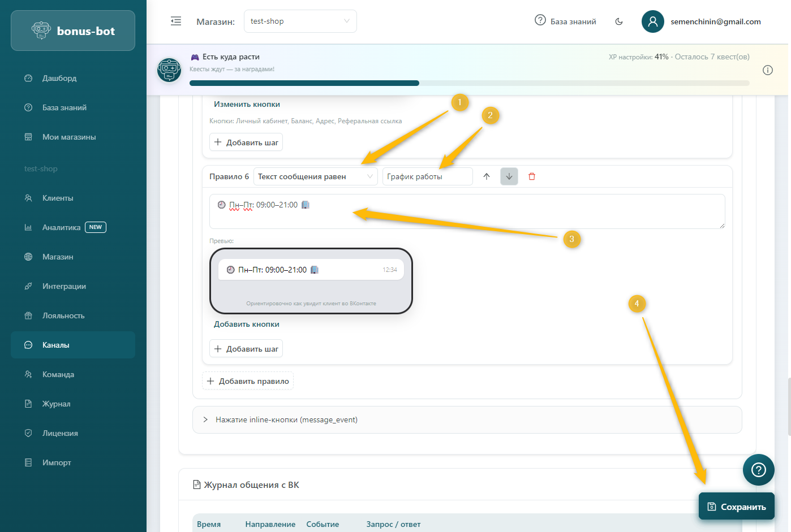791x532 pixels.
Task: Open the floating help question button
Action: 759,470
